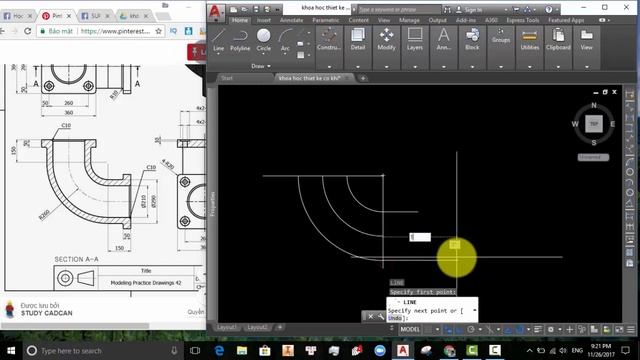Toggle MODEL space button in status bar
The height and width of the screenshot is (360, 640).
click(410, 329)
